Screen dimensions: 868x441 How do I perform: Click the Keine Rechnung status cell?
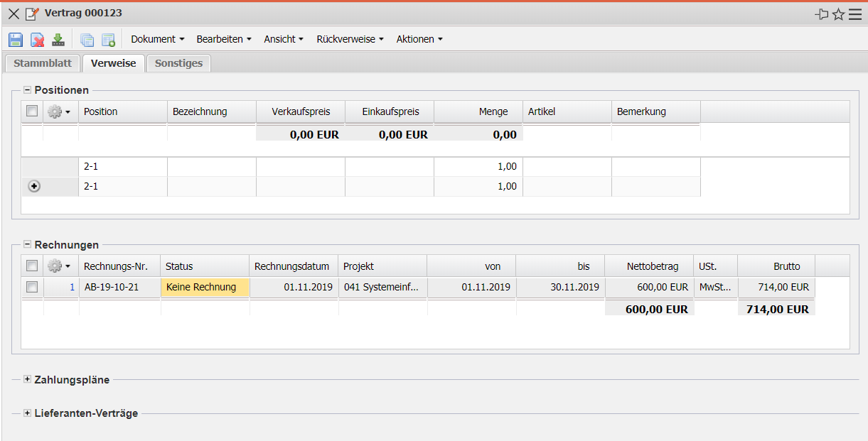(x=205, y=288)
